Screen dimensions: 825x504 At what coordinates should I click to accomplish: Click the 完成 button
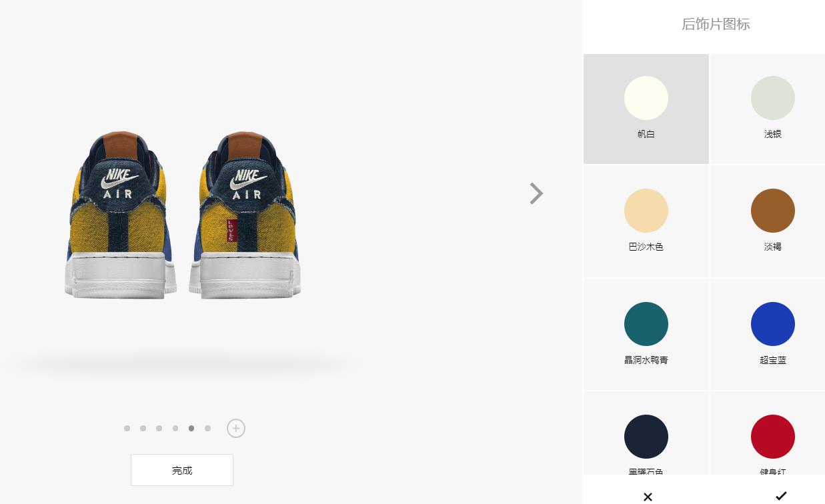coord(182,470)
